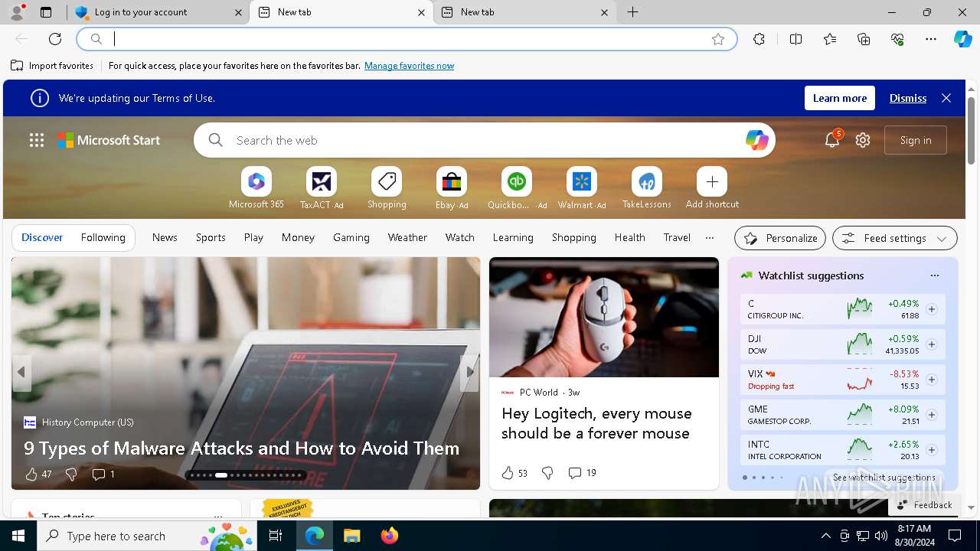Open Browser essentials heart icon
This screenshot has height=551, width=980.
pyautogui.click(x=897, y=39)
